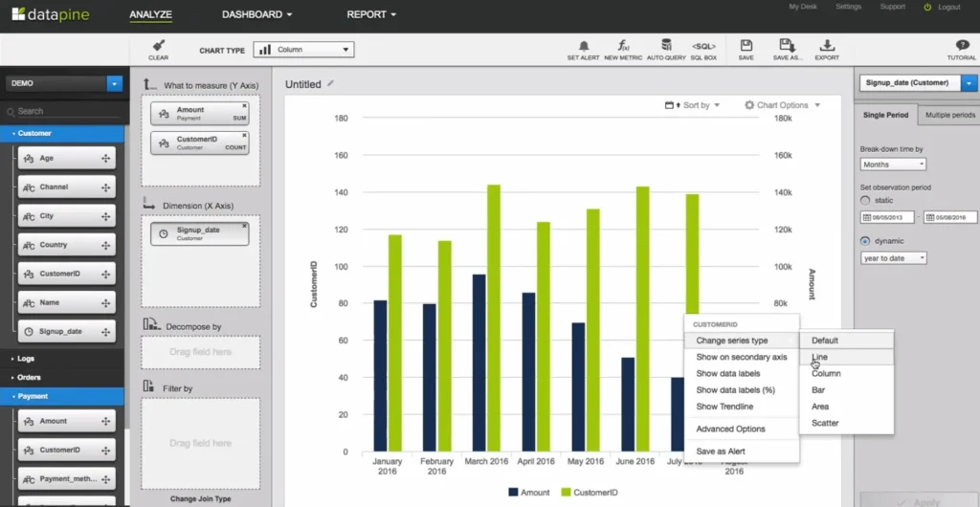This screenshot has width=980, height=507.
Task: Remove the Amount measure with its x
Action: click(244, 105)
